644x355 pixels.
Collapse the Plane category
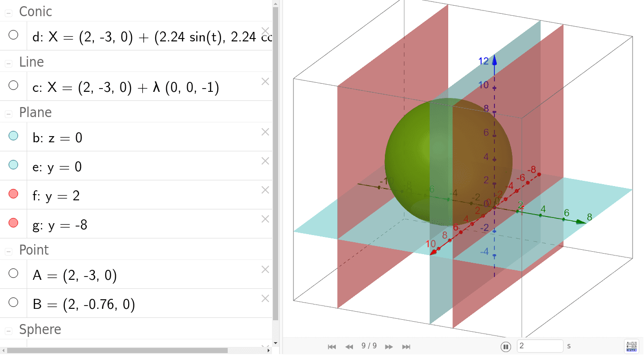pos(8,114)
